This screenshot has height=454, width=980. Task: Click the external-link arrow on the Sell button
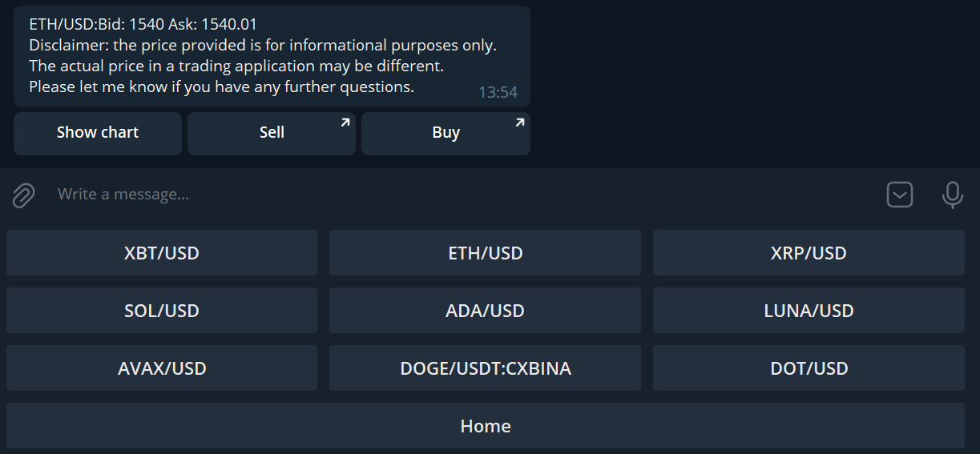tap(345, 123)
